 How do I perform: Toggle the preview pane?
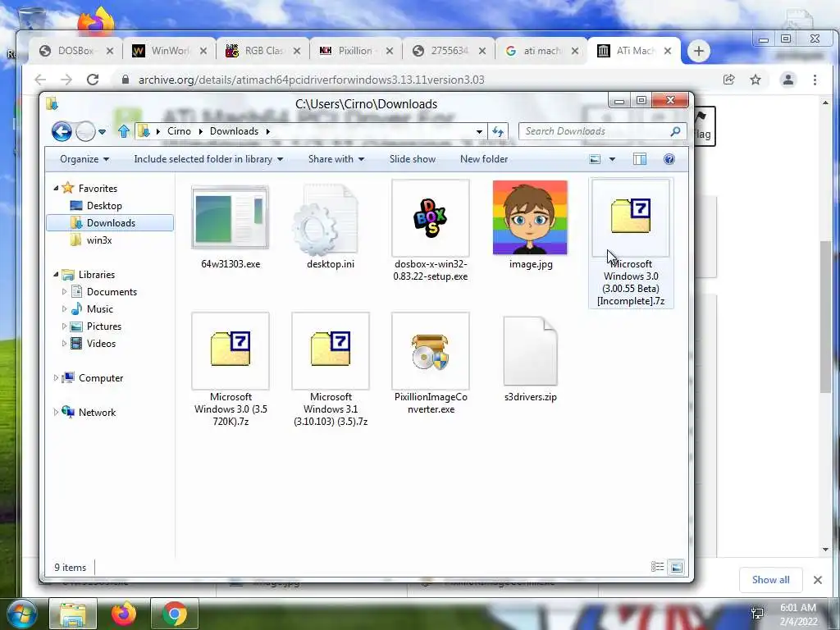(640, 159)
